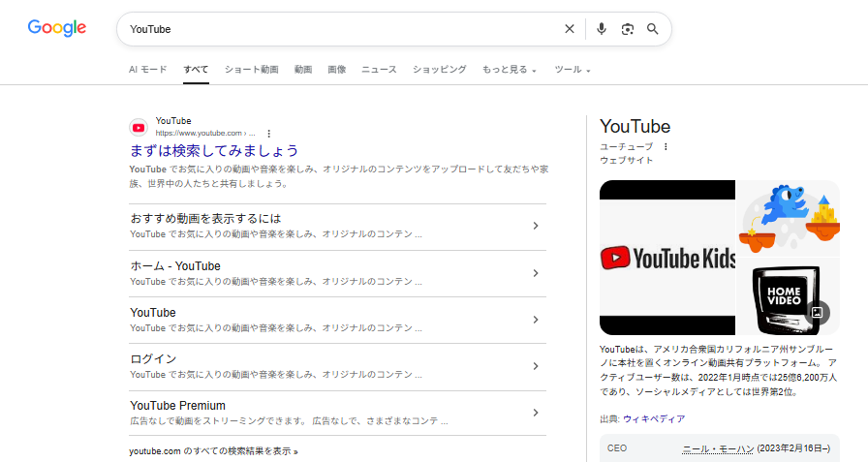This screenshot has height=462, width=868.
Task: Click chevron on ログイン row
Action: coord(536,366)
